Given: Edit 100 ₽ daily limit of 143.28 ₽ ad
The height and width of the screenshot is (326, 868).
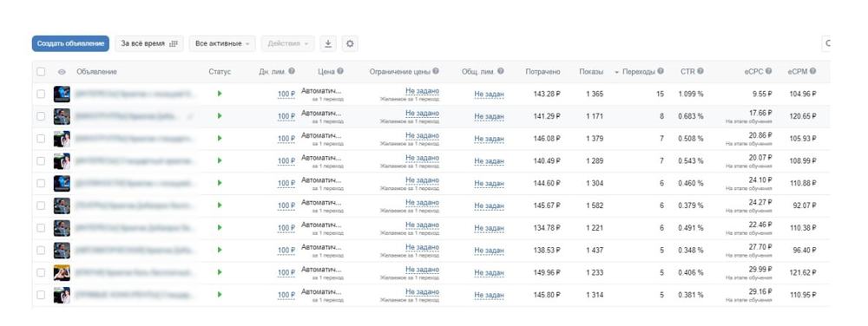Looking at the screenshot, I should coord(286,94).
